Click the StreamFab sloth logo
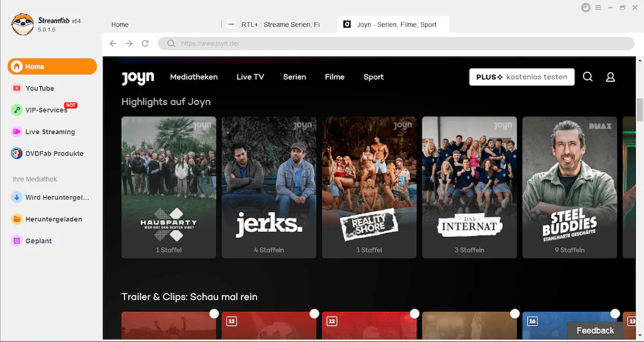644x342 pixels. click(x=23, y=25)
